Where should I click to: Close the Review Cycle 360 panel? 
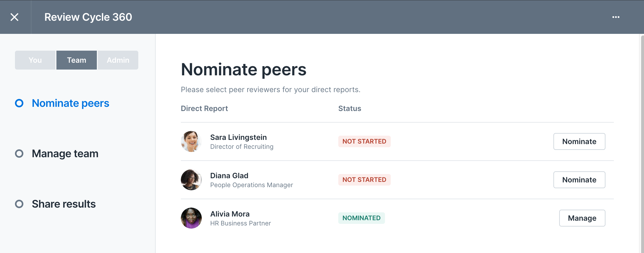tap(14, 17)
